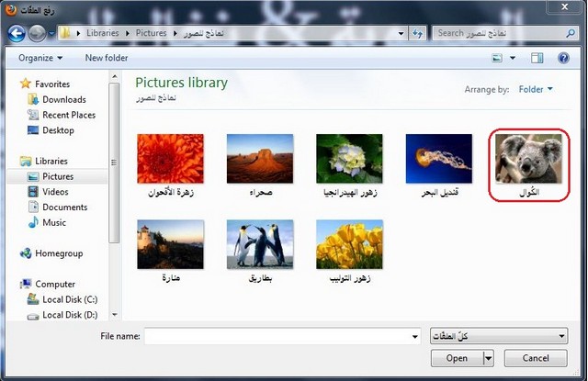Click the magnifier search icon
Viewport: 588px width, 381px height.
coord(571,33)
